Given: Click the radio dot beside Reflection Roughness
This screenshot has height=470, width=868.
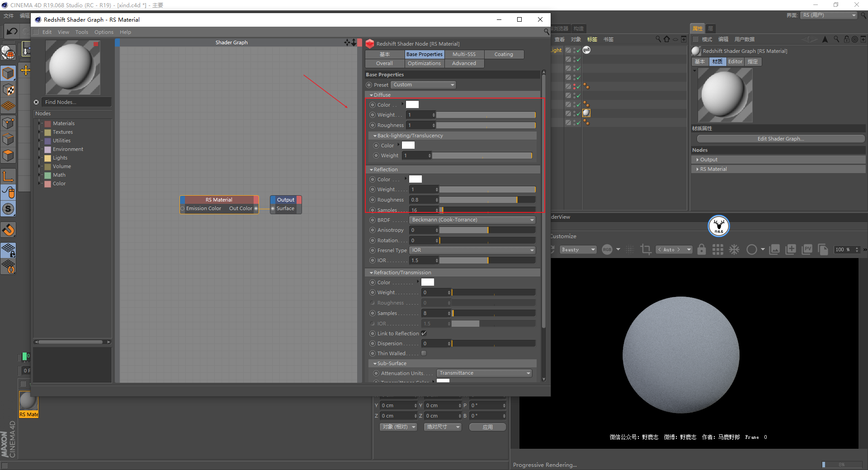Looking at the screenshot, I should tap(373, 200).
